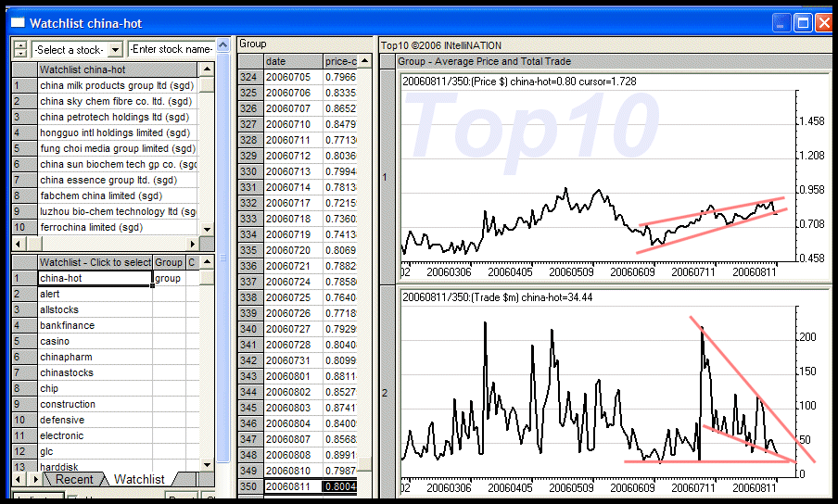Screen dimensions: 838x504
Task: Click the group cell next to china-hot
Action: coord(169,278)
